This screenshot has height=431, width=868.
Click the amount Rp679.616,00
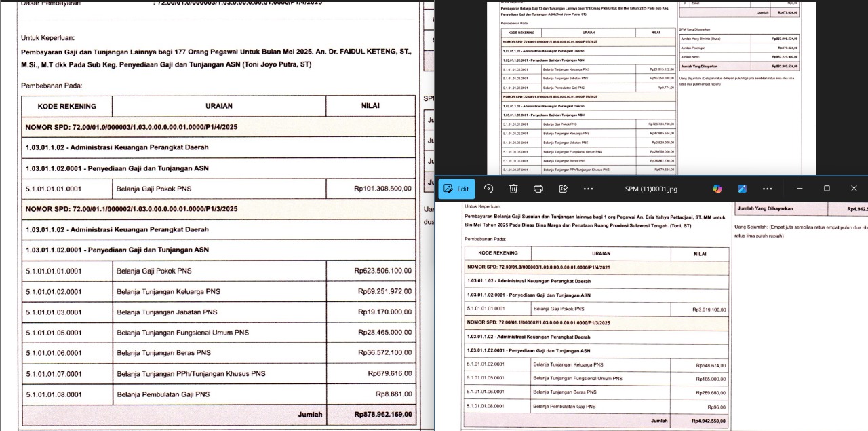(390, 373)
